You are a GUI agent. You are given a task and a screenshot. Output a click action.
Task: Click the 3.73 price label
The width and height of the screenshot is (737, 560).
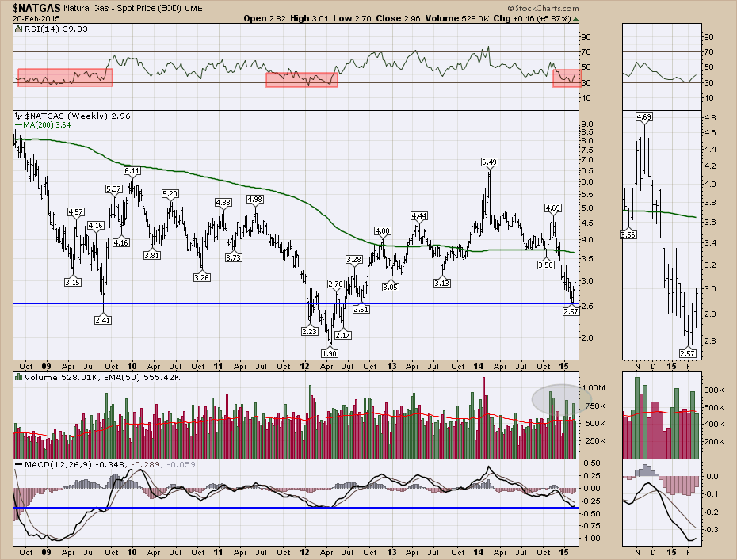tap(234, 257)
